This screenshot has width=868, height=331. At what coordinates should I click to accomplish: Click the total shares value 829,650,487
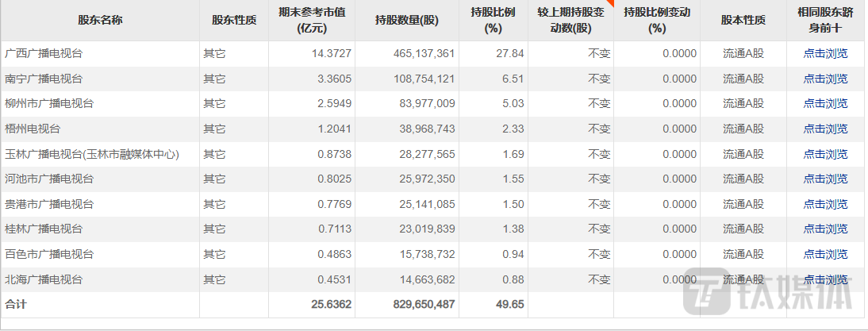[424, 304]
